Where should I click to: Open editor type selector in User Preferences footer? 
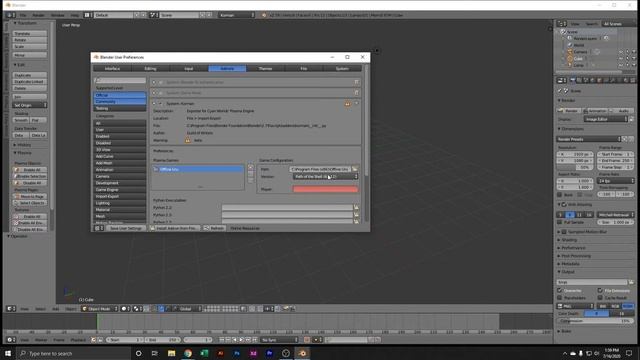(99, 228)
